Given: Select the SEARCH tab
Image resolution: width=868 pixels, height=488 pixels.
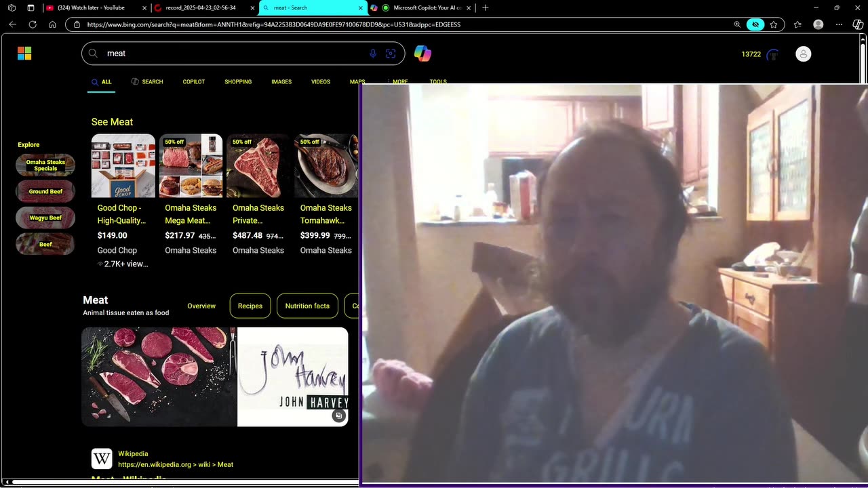Looking at the screenshot, I should (147, 82).
